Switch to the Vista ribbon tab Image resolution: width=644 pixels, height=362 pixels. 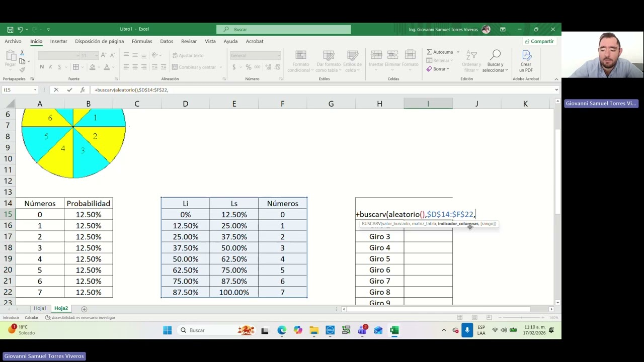tap(210, 41)
